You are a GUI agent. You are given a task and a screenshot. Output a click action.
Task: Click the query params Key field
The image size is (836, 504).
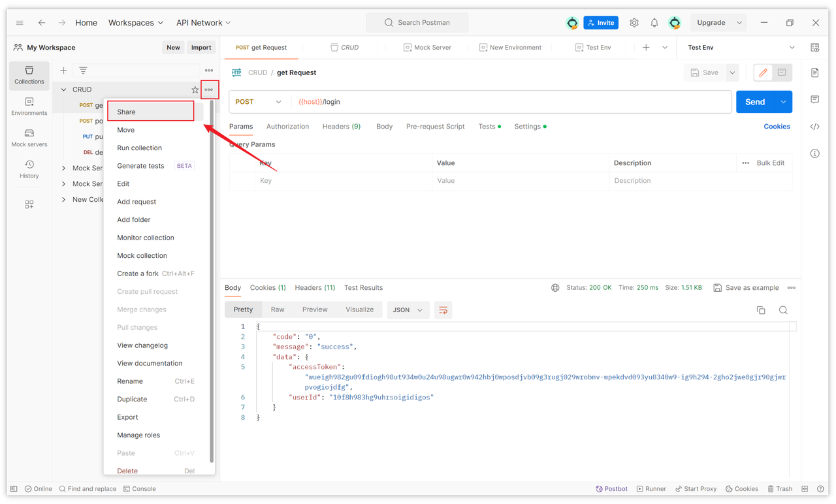[x=343, y=181]
